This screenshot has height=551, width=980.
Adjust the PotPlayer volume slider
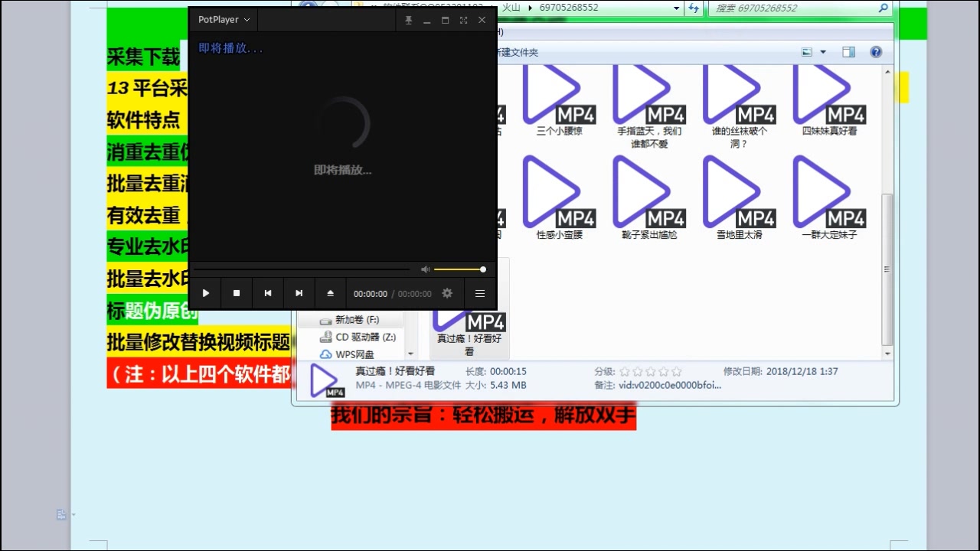pos(459,269)
